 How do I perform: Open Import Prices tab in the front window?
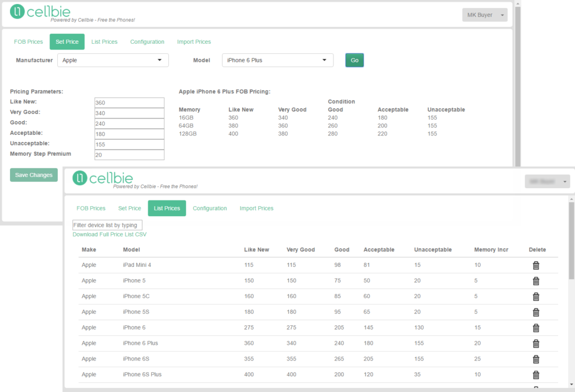[x=256, y=208]
